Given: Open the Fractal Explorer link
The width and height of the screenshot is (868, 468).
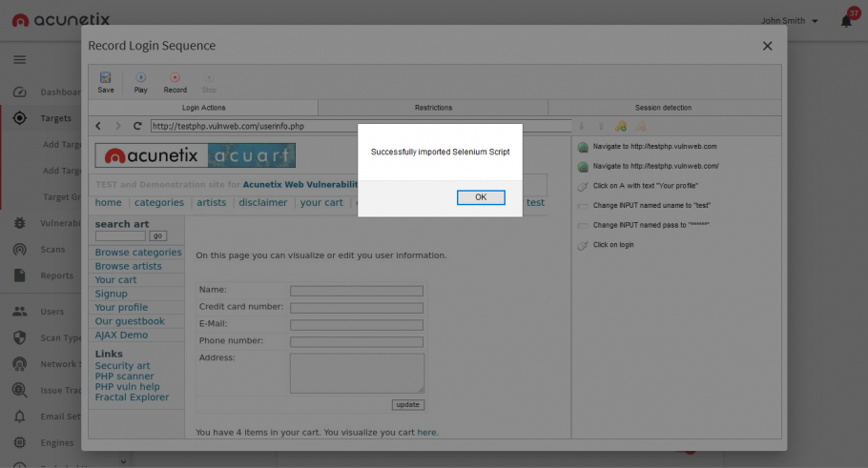Looking at the screenshot, I should click(x=132, y=397).
